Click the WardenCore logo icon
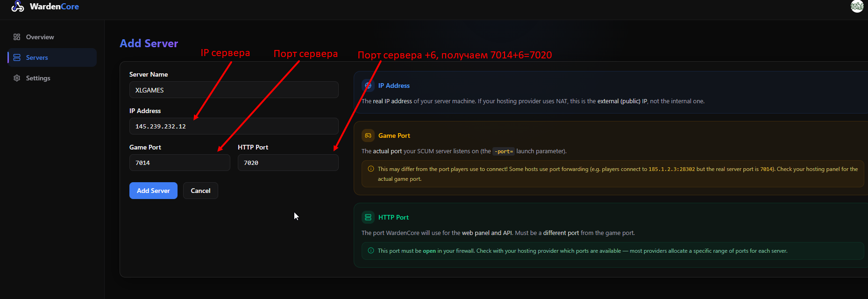This screenshot has width=868, height=299. (x=17, y=6)
